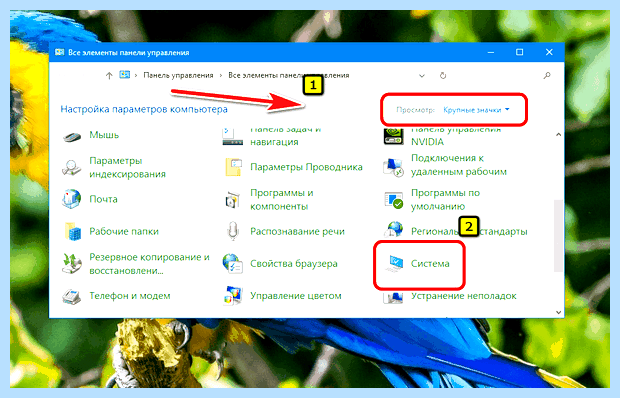Refresh the control panel view
The height and width of the screenshot is (398, 620).
tap(443, 75)
